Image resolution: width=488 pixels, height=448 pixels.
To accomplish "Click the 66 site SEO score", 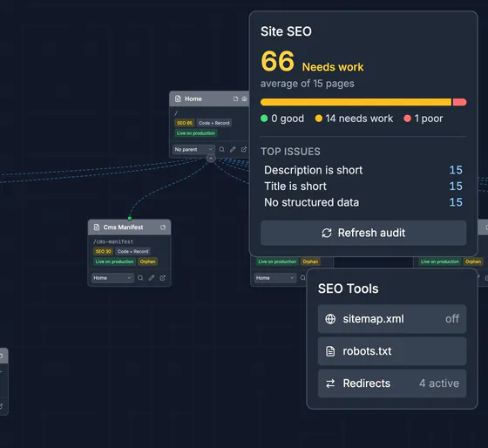I will [x=278, y=61].
